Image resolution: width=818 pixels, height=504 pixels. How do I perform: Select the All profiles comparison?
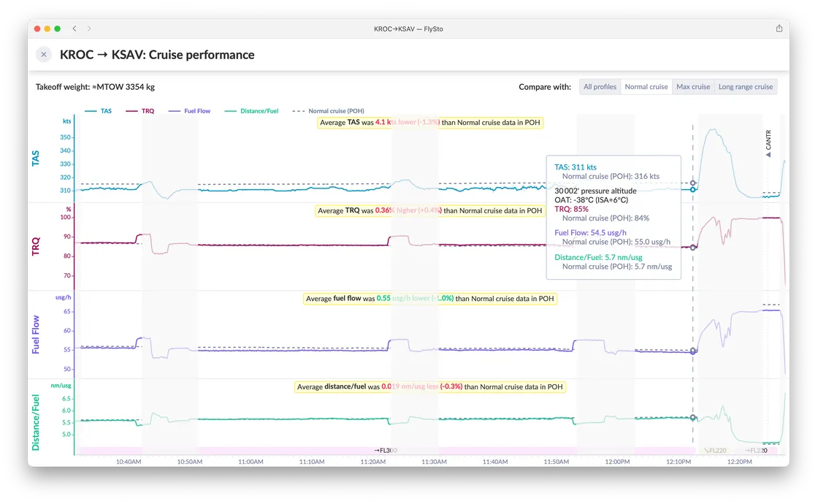click(x=600, y=87)
